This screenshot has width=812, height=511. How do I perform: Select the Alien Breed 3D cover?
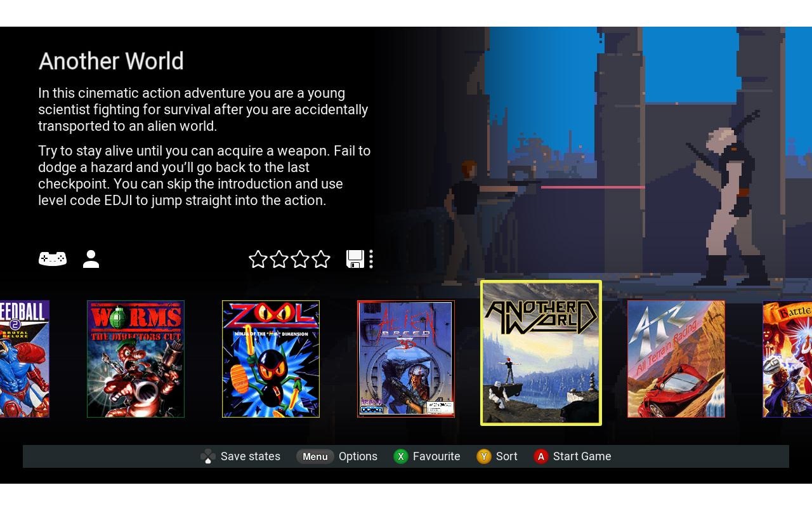point(406,359)
